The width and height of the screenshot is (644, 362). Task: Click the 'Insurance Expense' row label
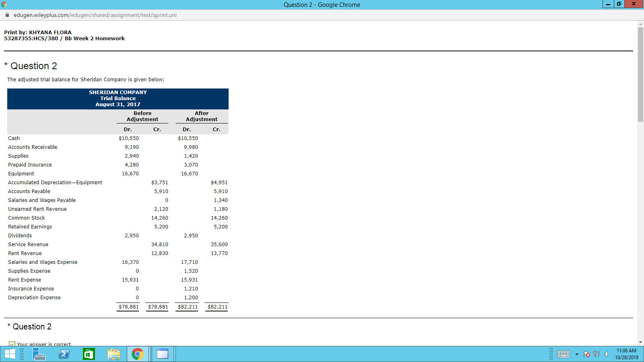tap(31, 289)
